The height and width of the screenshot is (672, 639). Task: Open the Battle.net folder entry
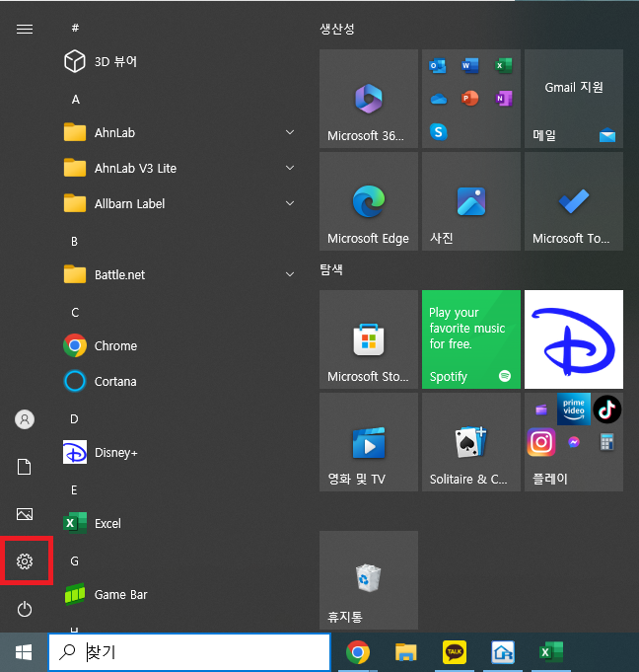(x=177, y=274)
